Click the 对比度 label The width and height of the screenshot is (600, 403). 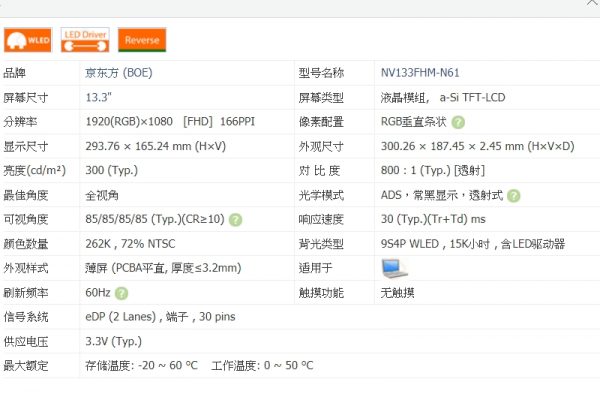(x=320, y=170)
